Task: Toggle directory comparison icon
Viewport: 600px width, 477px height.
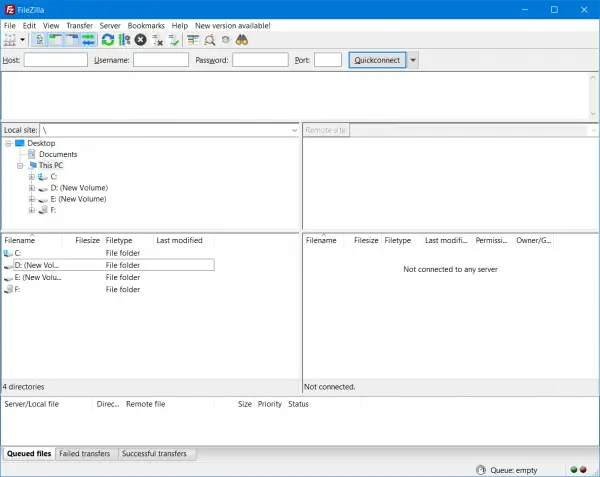Action: pyautogui.click(x=209, y=40)
